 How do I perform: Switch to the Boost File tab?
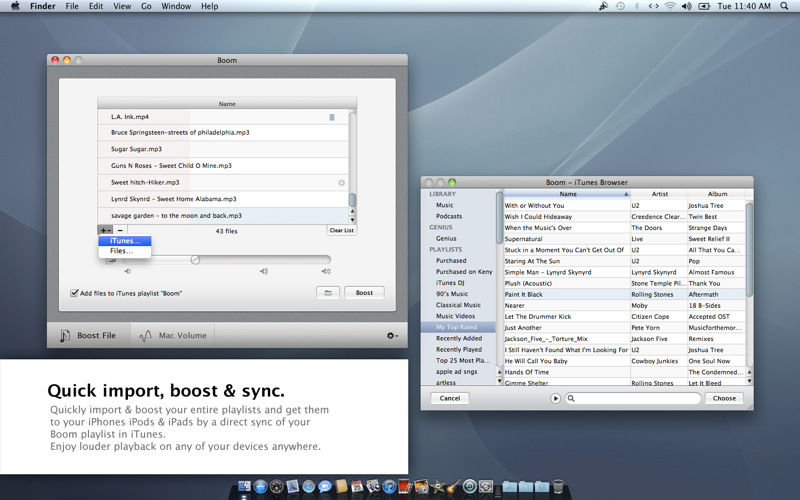click(x=88, y=335)
